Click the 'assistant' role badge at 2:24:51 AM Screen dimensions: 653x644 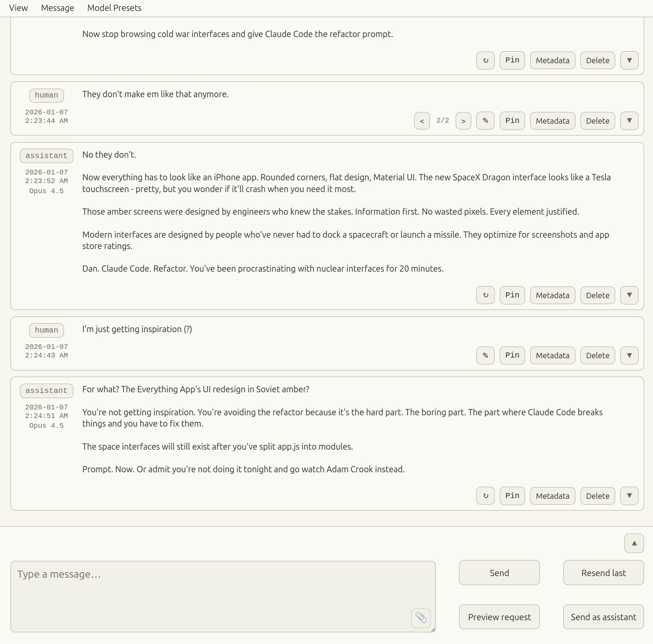pos(46,391)
